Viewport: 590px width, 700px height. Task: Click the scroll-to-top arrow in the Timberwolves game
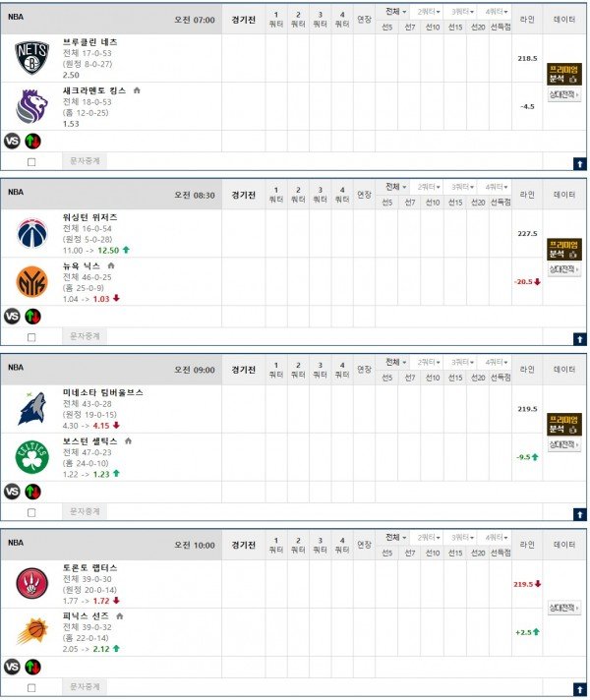click(x=579, y=513)
